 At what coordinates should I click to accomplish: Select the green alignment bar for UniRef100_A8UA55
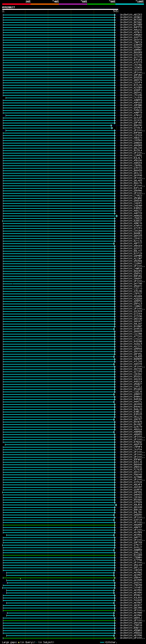[x=59, y=525]
